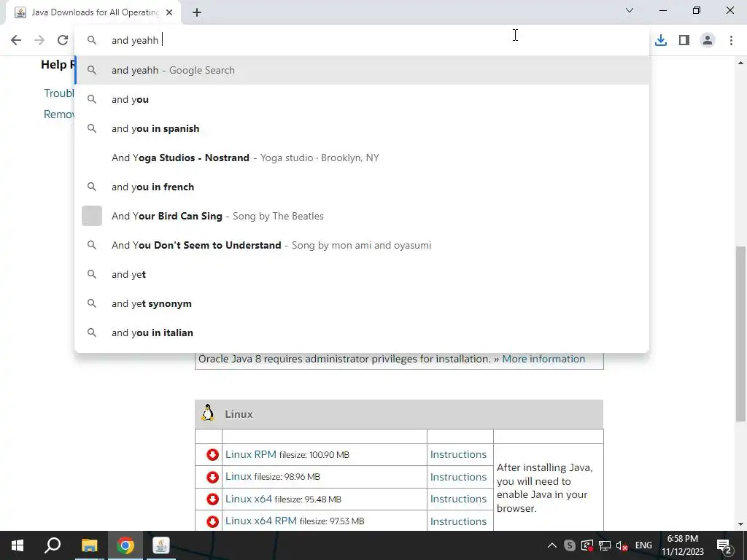Click red download icon for Linux x64
747x560 pixels.
[212, 499]
